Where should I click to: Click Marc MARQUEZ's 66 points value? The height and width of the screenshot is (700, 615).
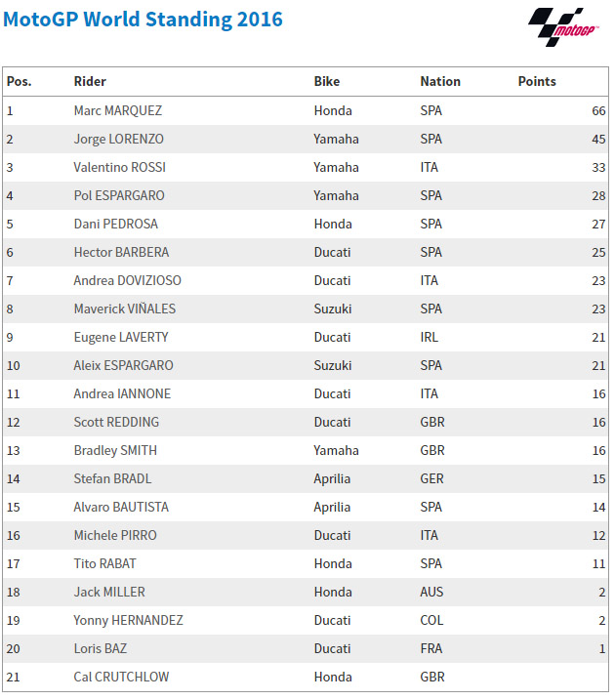tap(598, 111)
